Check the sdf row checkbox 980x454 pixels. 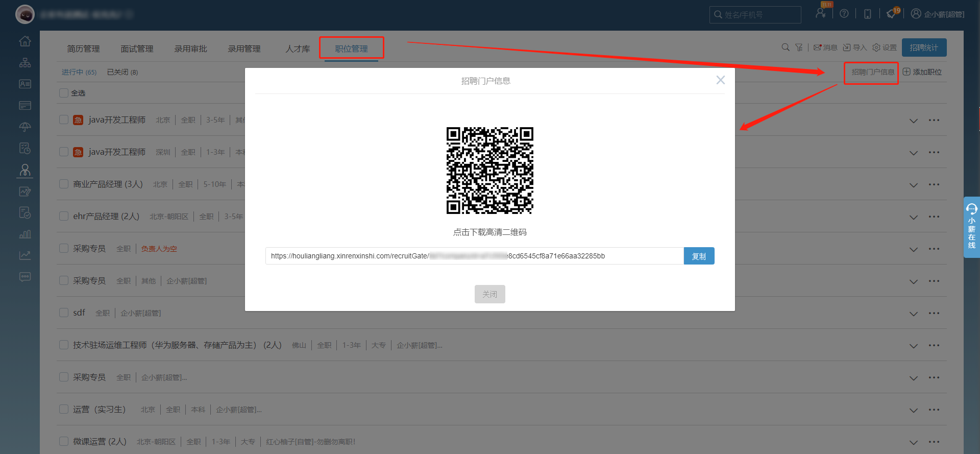point(64,313)
